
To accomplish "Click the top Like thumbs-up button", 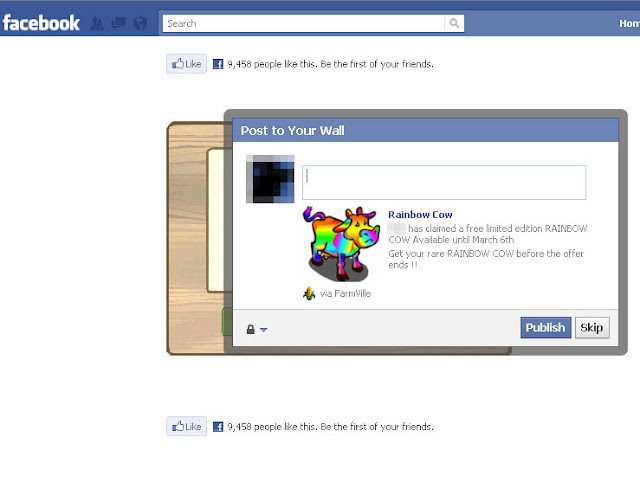I will point(187,64).
